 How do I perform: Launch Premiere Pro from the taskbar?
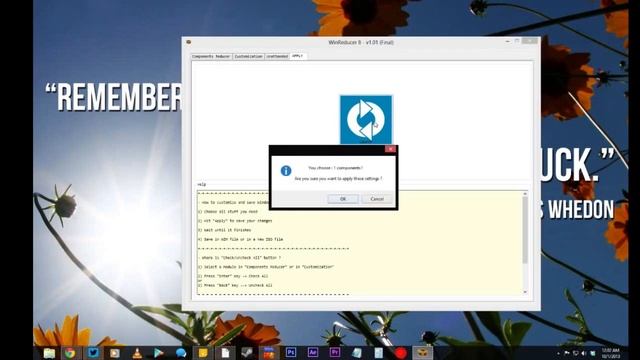(335, 352)
